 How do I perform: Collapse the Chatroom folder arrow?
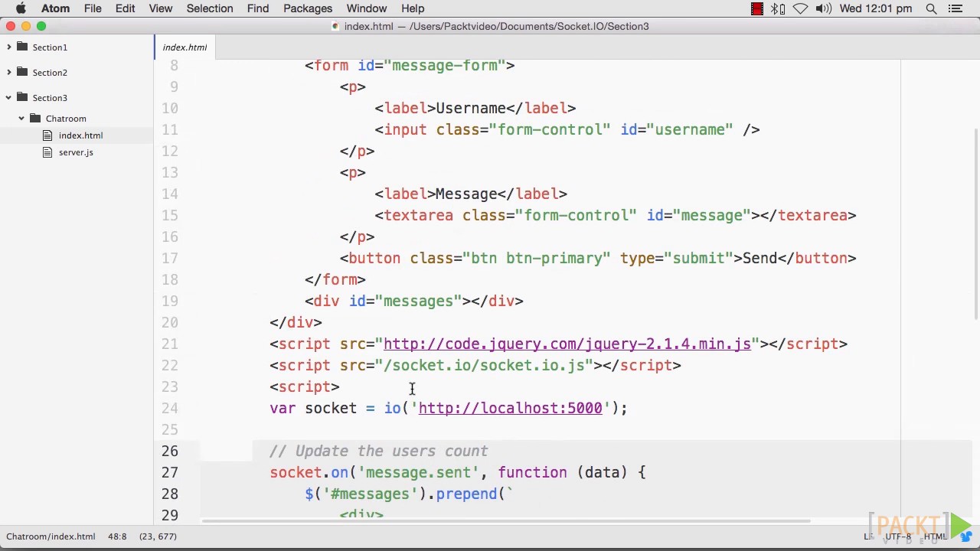pos(21,119)
